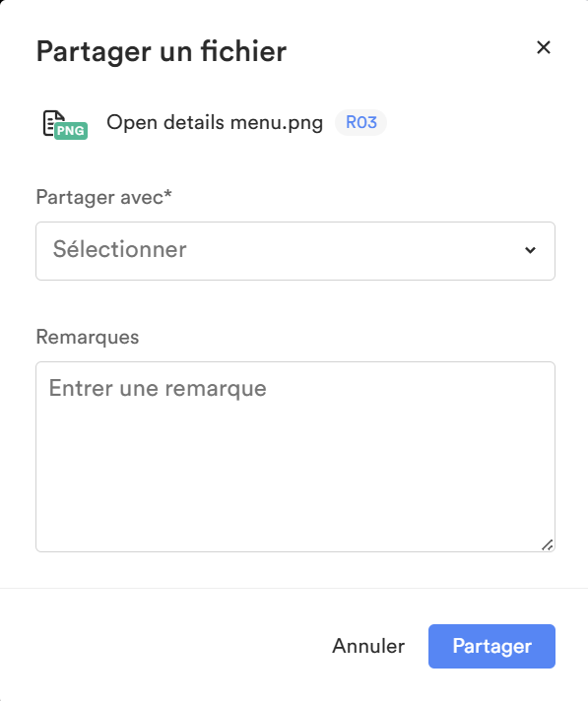This screenshot has width=588, height=701.
Task: Click the Remarques field label
Action: [x=88, y=337]
